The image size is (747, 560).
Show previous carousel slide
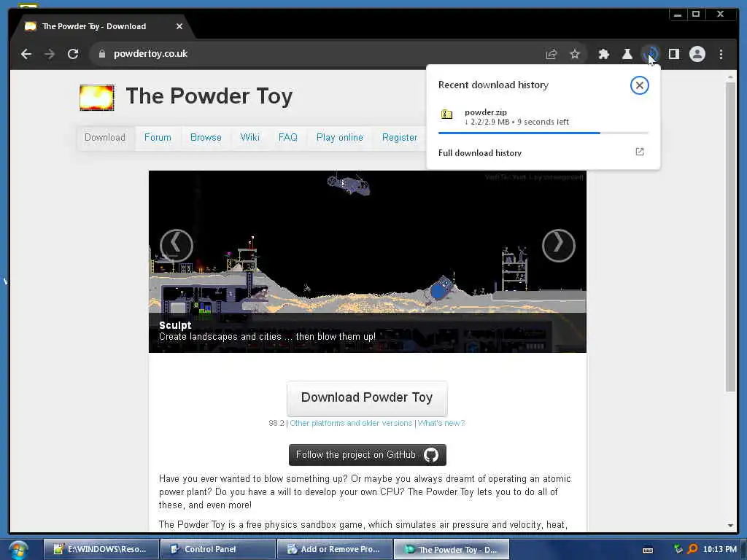pos(177,246)
